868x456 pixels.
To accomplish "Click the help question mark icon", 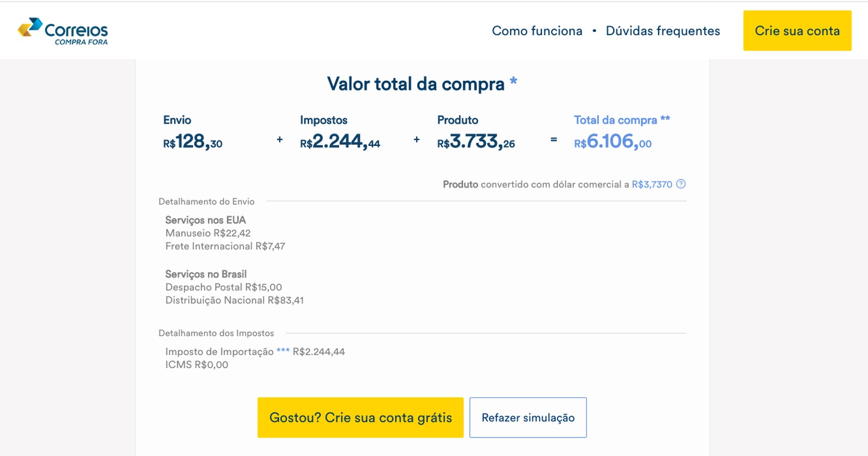I will [681, 184].
